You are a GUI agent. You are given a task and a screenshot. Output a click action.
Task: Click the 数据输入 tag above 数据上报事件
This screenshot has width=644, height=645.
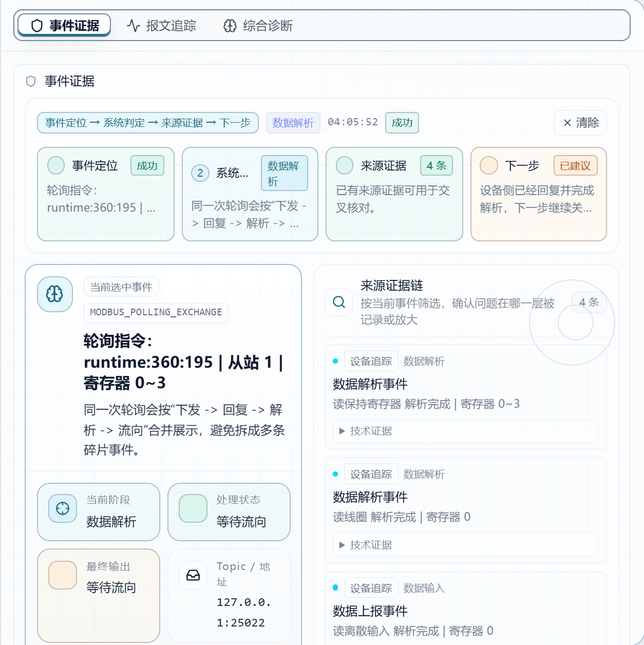(x=424, y=588)
